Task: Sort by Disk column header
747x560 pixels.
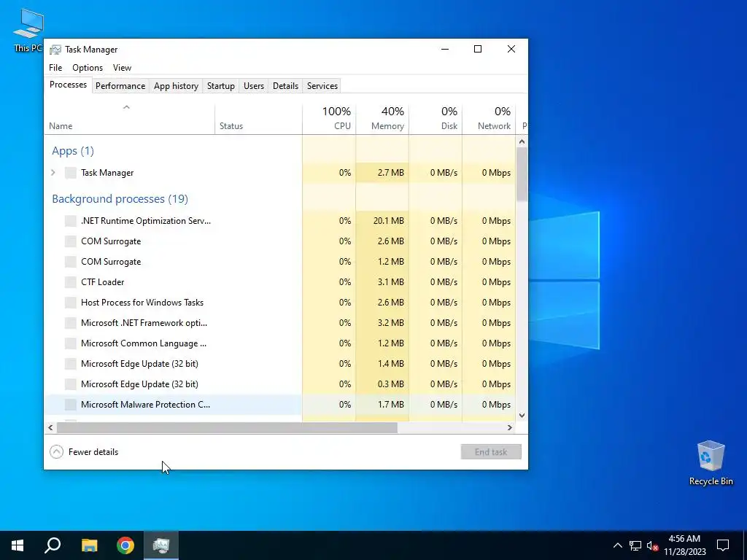Action: (x=436, y=119)
